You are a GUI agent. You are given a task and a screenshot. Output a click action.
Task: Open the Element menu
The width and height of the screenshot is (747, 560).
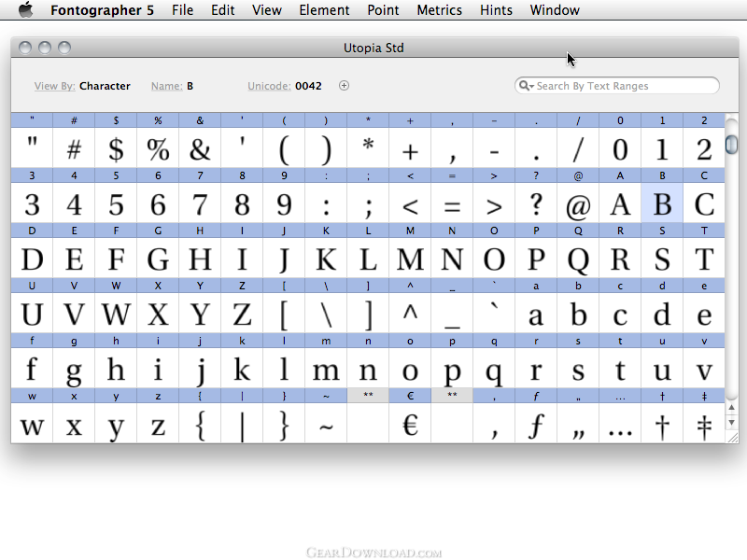pyautogui.click(x=324, y=10)
